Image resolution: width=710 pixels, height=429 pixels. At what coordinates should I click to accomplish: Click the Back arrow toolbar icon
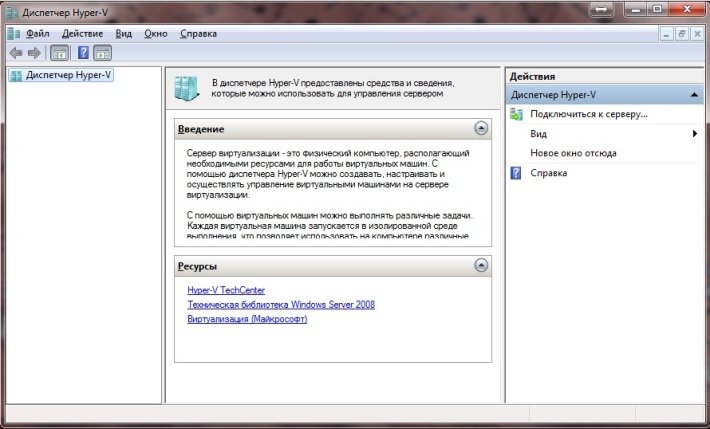point(16,53)
